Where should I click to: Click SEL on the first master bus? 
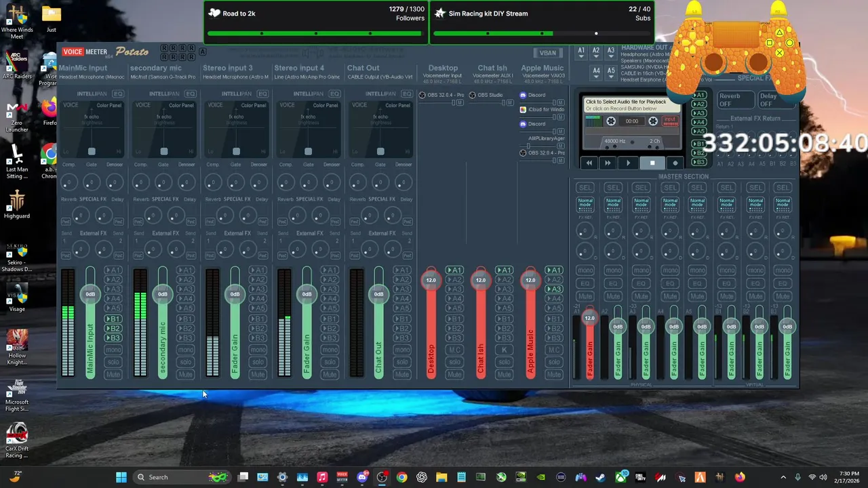[585, 188]
